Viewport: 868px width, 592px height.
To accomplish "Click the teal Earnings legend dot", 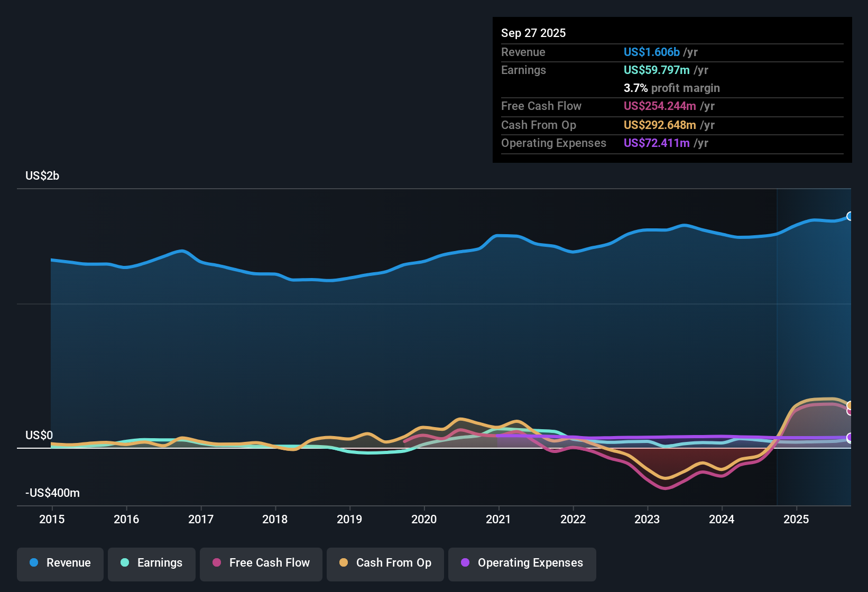I will click(x=125, y=563).
